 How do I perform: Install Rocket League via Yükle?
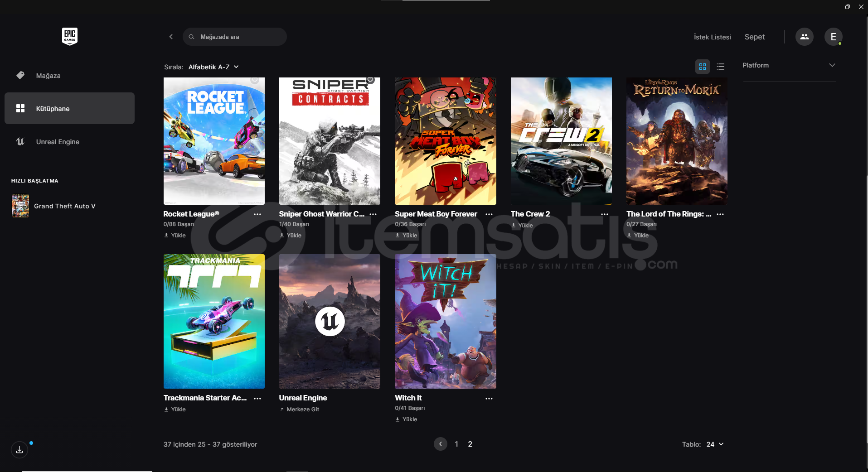175,235
